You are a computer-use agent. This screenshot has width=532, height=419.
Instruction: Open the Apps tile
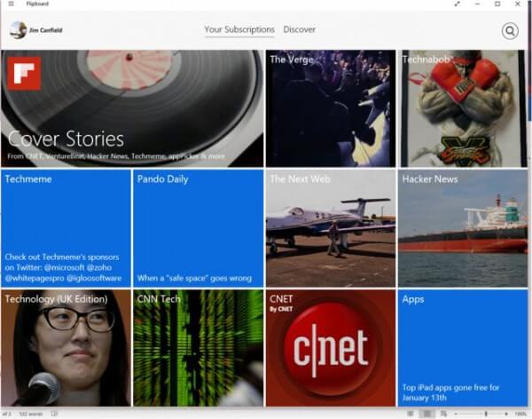[463, 348]
